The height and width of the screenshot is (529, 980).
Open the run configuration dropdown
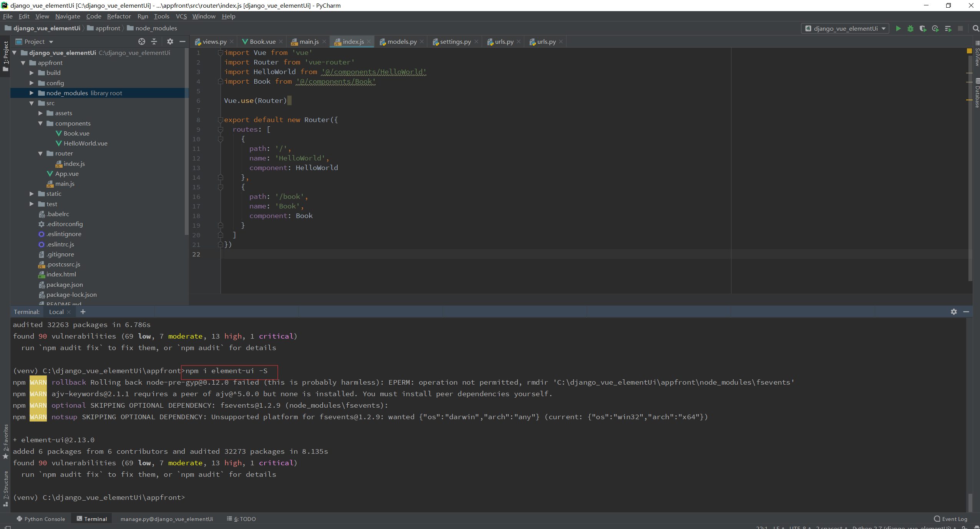845,28
